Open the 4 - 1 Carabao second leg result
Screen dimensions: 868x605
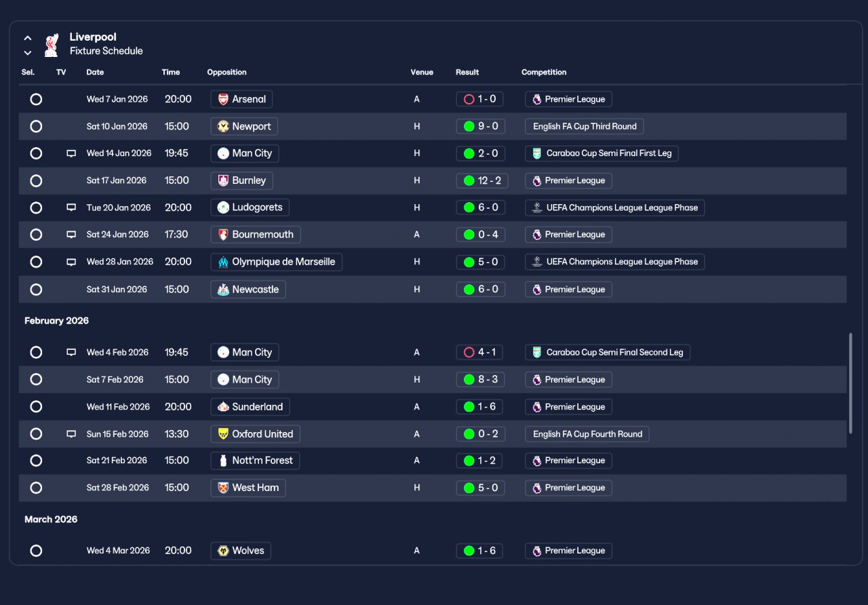(x=479, y=353)
